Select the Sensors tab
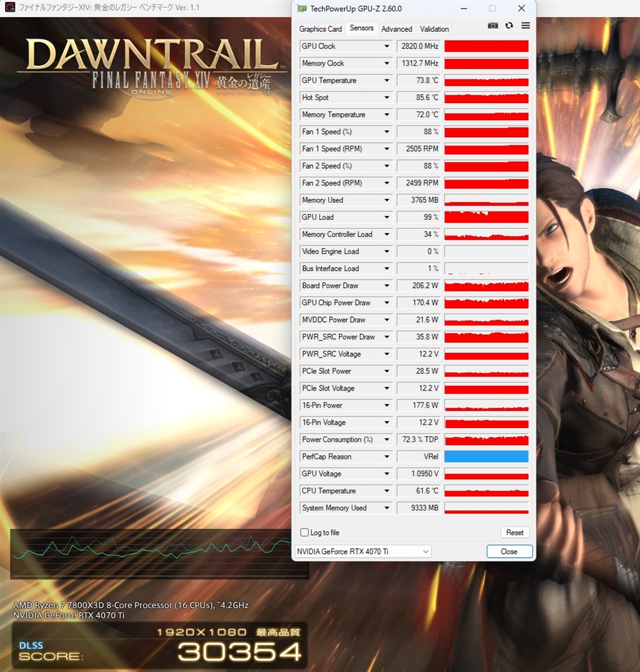The image size is (640, 672). (362, 28)
